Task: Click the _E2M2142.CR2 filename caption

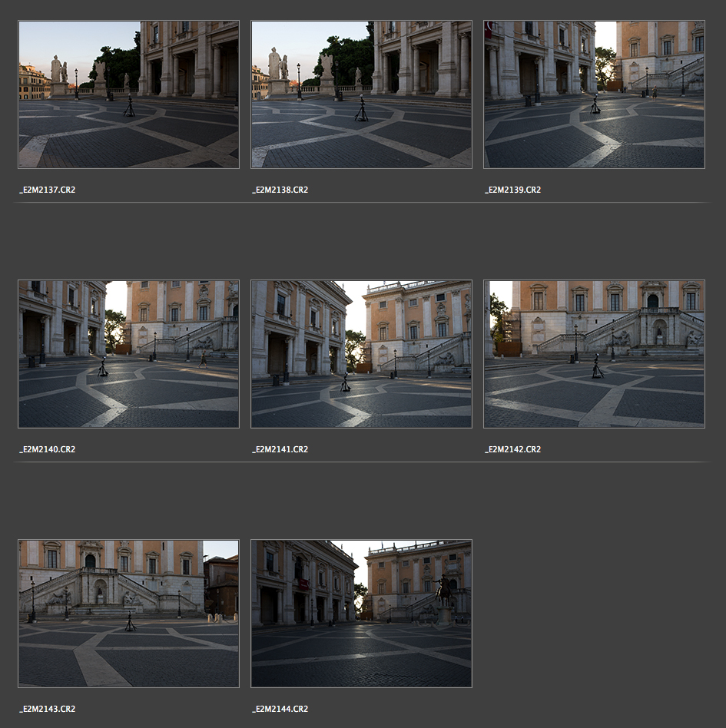Action: [512, 449]
